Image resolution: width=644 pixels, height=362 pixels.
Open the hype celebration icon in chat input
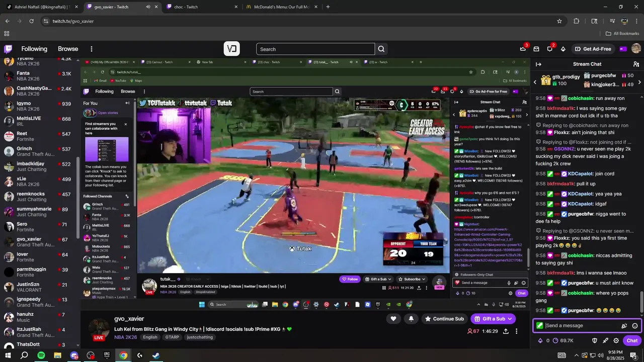(624, 325)
